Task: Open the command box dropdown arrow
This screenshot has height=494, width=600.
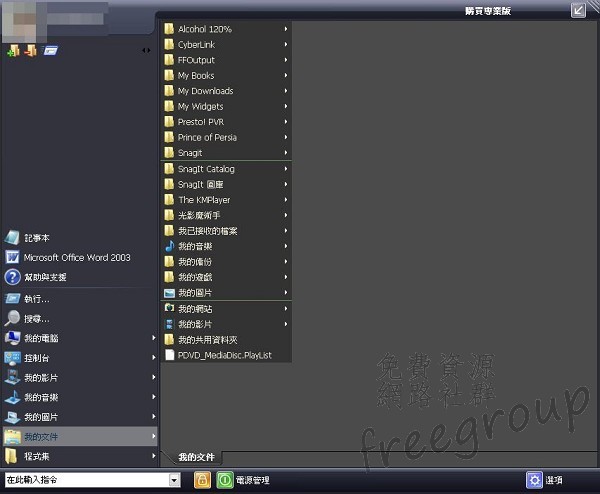Action: [174, 480]
